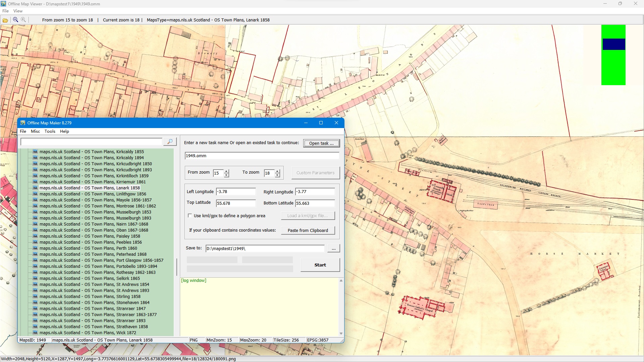Click the map icon beside Kirriemuir 1861
The image size is (644, 362).
point(35,182)
